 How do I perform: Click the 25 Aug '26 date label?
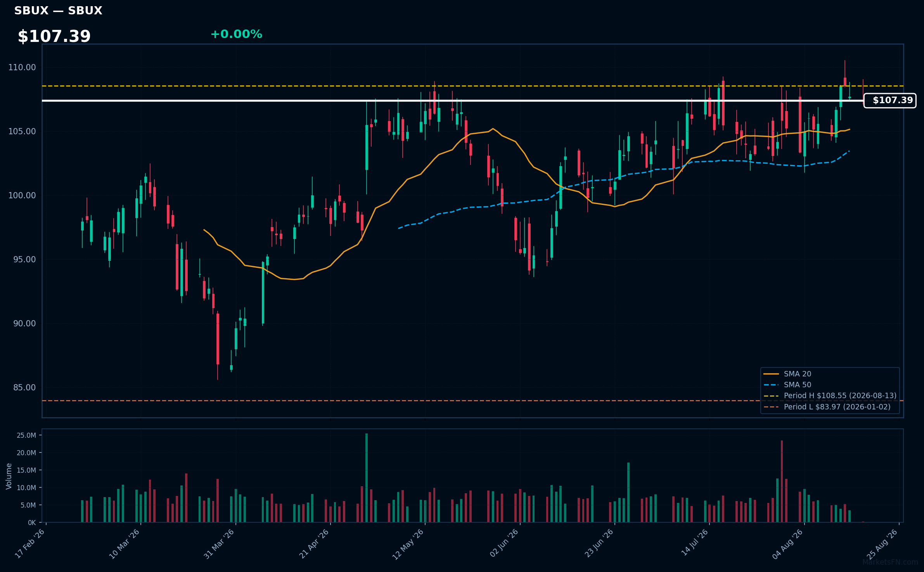coord(882,544)
